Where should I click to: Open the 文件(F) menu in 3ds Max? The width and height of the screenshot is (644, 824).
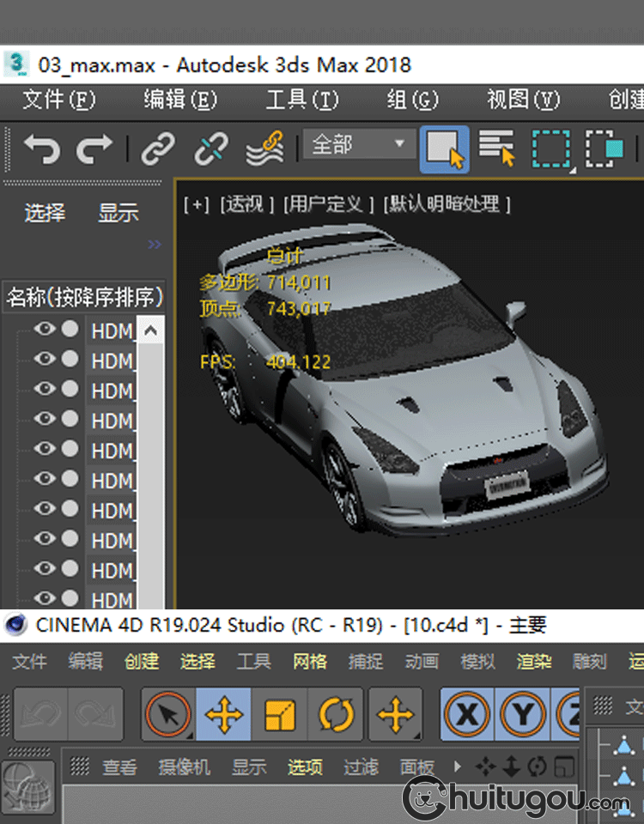point(59,100)
